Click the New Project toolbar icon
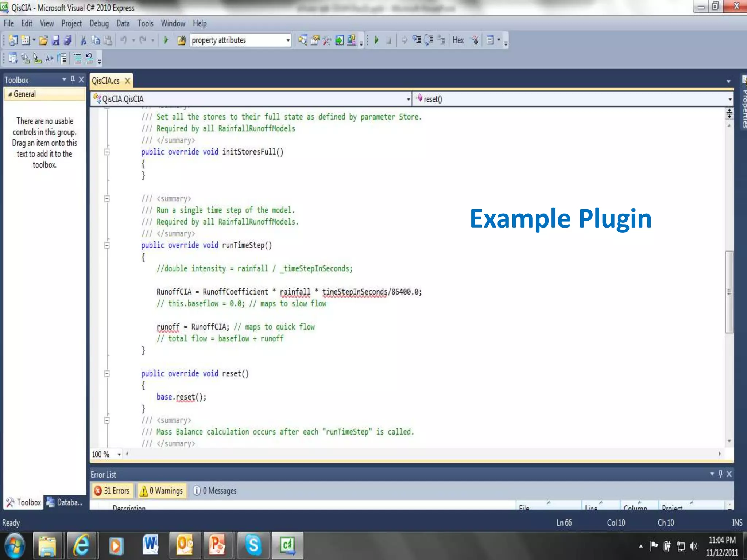747x560 pixels. click(13, 40)
